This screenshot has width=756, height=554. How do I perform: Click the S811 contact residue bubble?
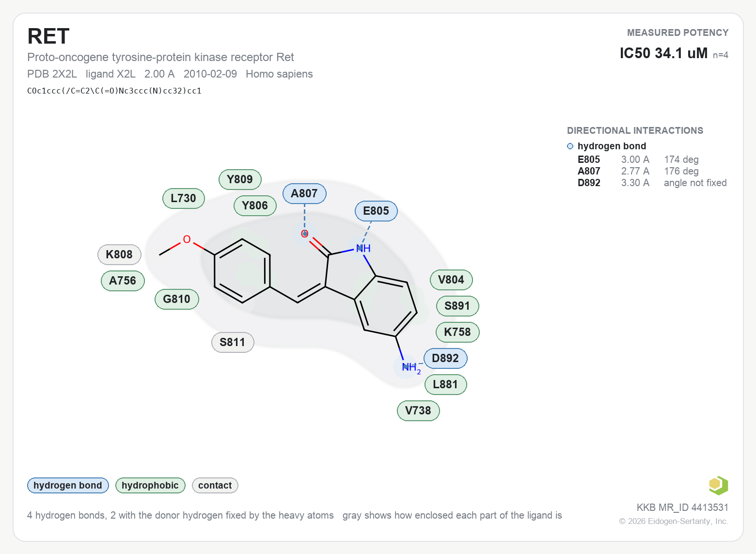(x=233, y=342)
